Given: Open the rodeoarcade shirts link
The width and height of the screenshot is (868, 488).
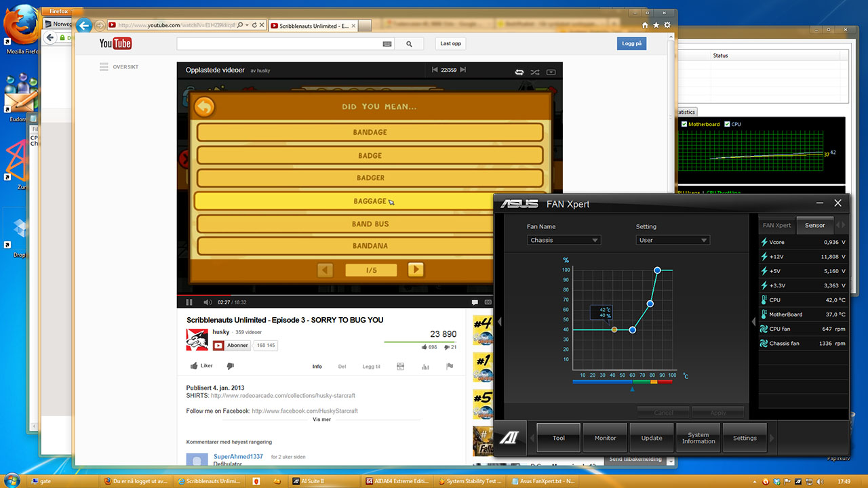Looking at the screenshot, I should coord(283,396).
